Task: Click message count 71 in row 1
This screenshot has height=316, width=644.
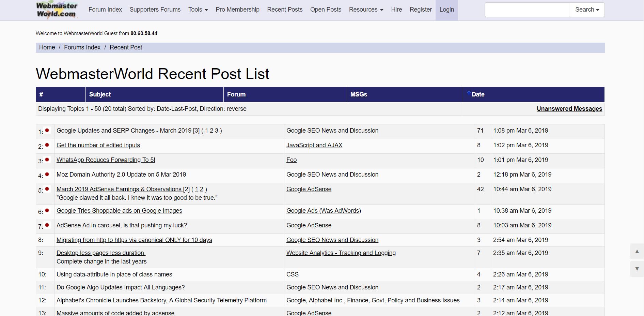Action: pyautogui.click(x=480, y=131)
